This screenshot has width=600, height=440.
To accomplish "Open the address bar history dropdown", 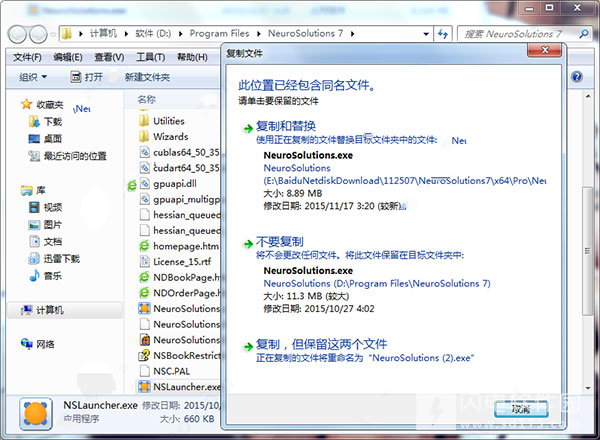I will pos(426,34).
